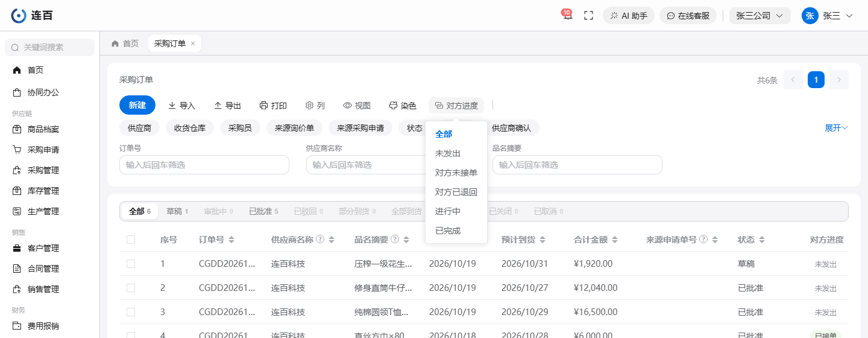Open the 来源询价单 filter chip
This screenshot has width=868, height=338.
click(x=294, y=128)
